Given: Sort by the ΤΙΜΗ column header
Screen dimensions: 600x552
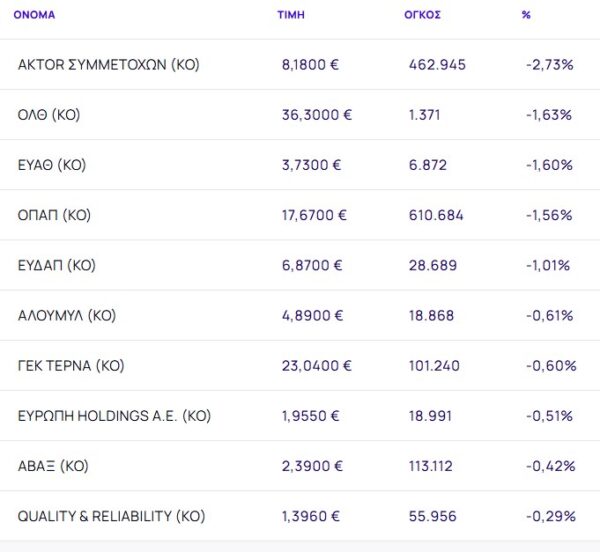Looking at the screenshot, I should click(291, 15).
